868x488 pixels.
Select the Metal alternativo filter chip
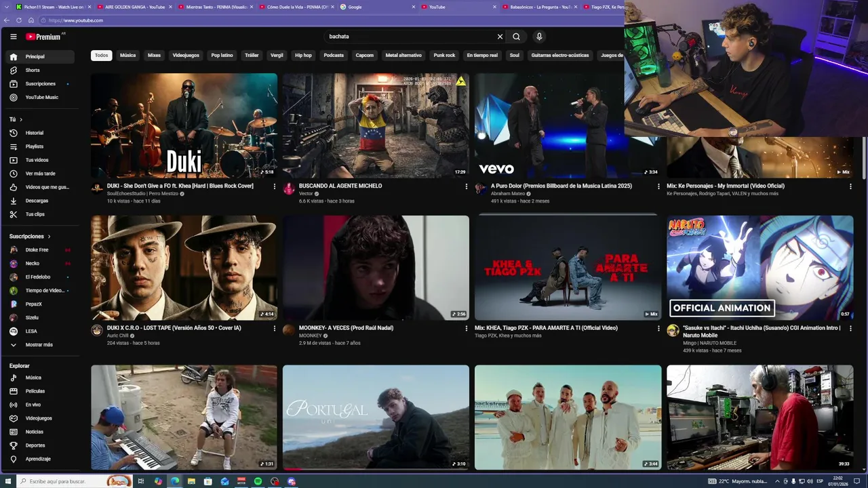tap(403, 56)
